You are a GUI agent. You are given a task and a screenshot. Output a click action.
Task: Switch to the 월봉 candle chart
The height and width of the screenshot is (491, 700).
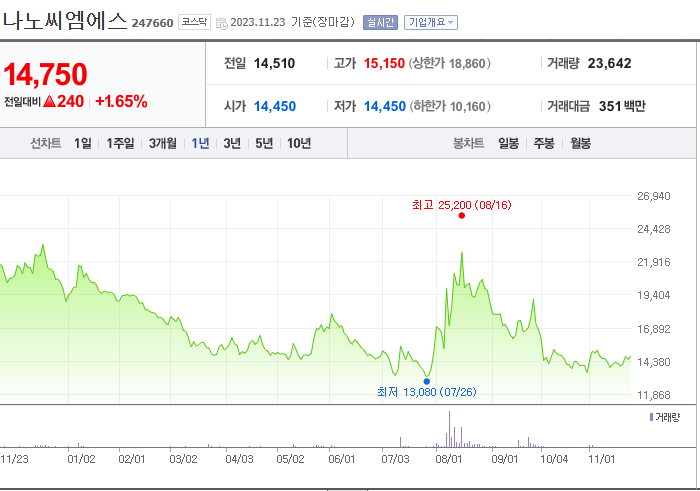point(580,143)
